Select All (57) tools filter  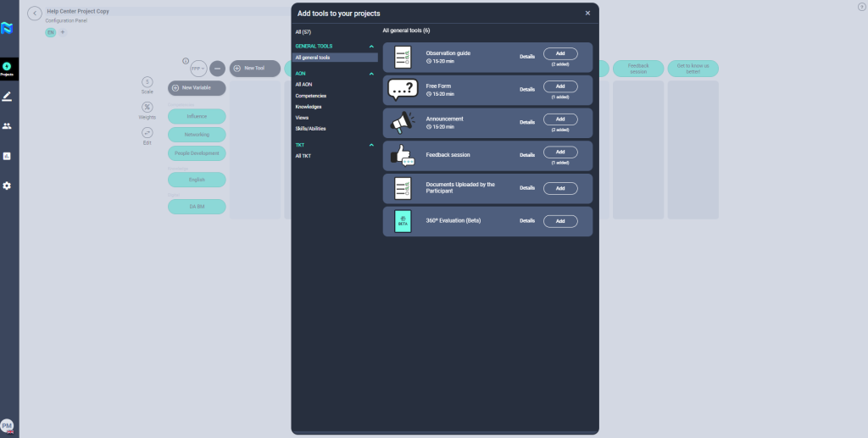[303, 32]
